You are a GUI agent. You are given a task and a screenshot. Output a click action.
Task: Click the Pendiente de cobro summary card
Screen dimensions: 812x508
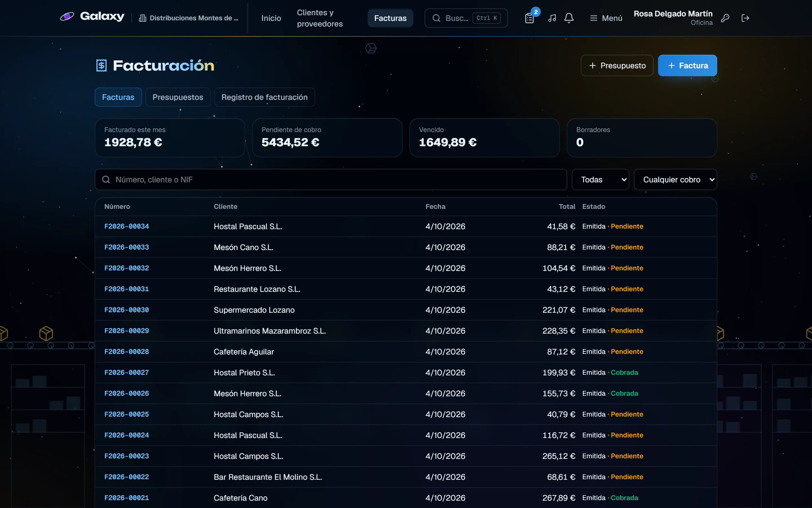327,138
